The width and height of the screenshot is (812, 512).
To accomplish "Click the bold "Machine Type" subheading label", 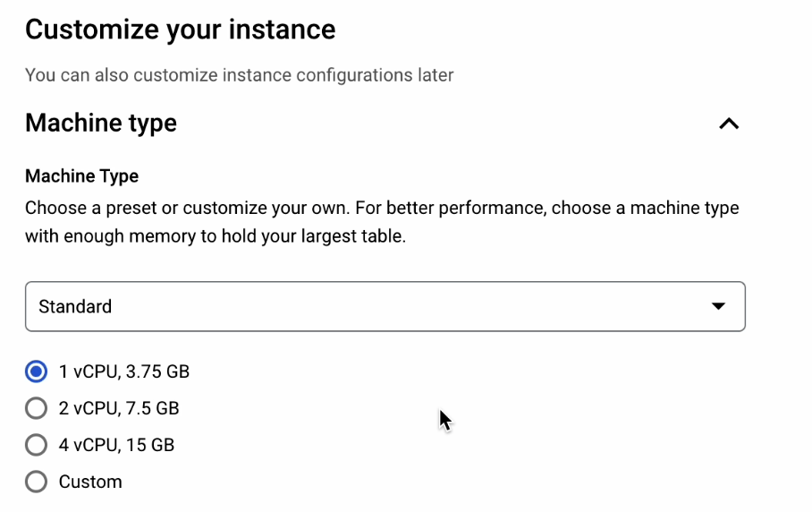I will pos(81,176).
